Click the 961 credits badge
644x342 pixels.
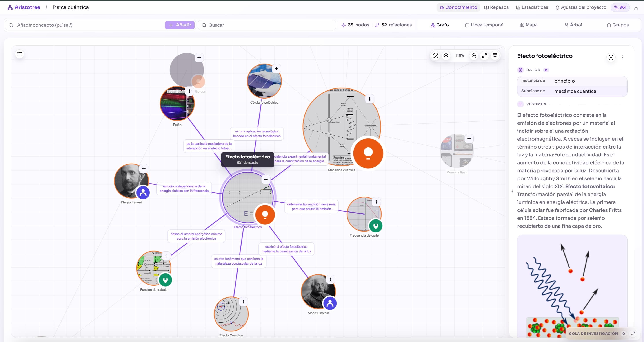pos(620,7)
